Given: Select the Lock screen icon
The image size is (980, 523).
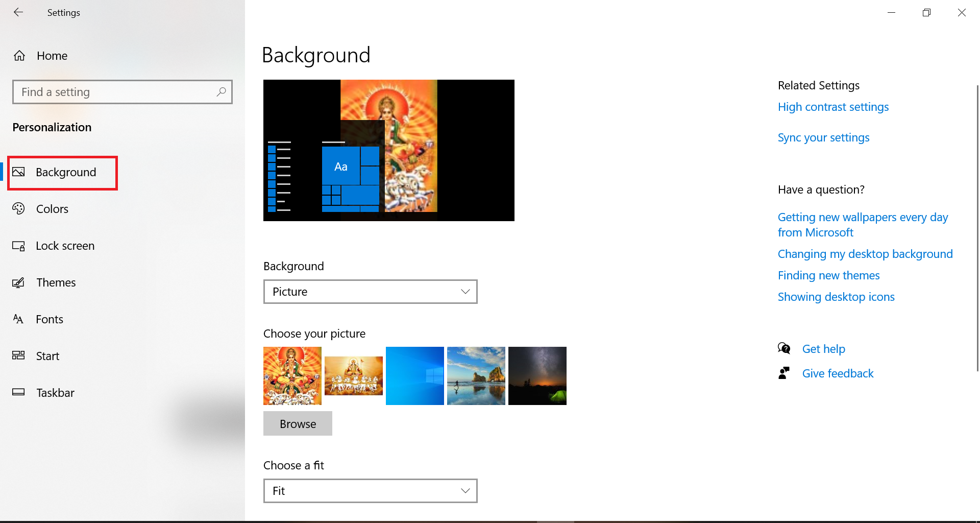Looking at the screenshot, I should [18, 246].
